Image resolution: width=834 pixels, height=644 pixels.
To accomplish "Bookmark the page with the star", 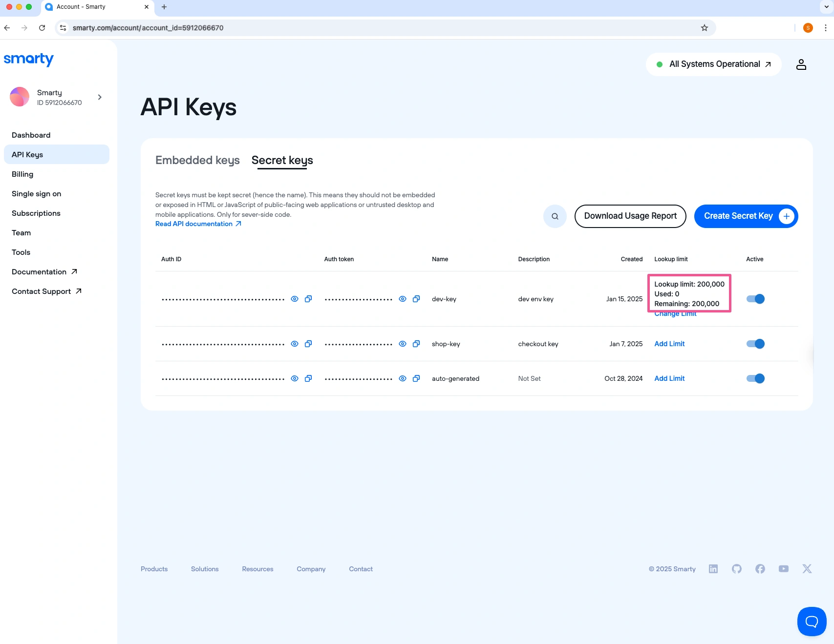I will pos(705,28).
